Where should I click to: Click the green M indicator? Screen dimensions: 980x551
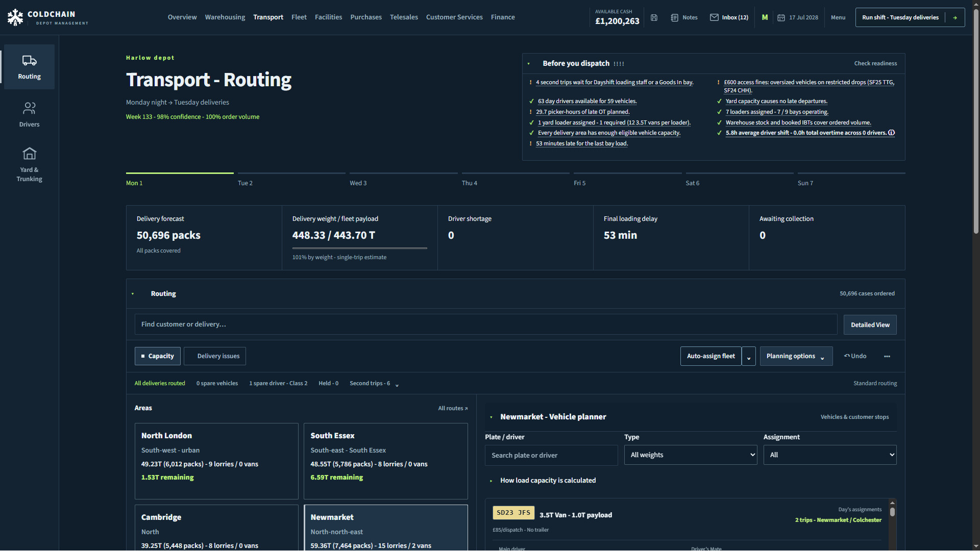tap(765, 17)
